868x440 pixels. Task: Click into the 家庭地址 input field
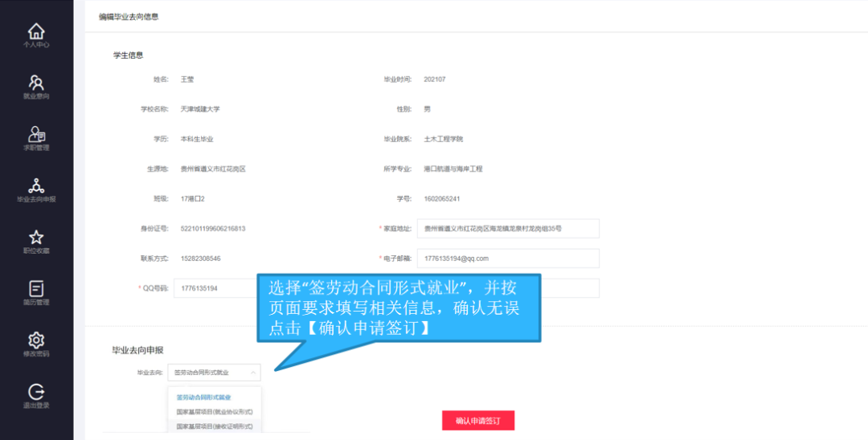[x=507, y=229]
